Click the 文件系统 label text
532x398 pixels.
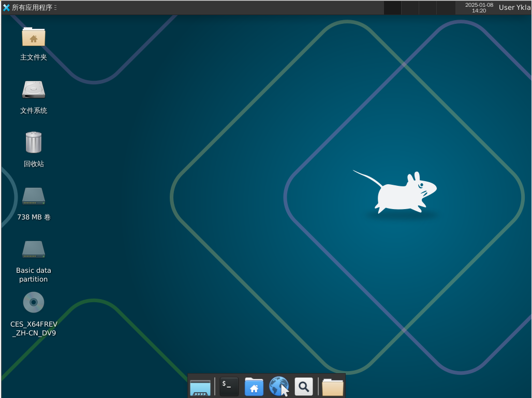coord(34,111)
